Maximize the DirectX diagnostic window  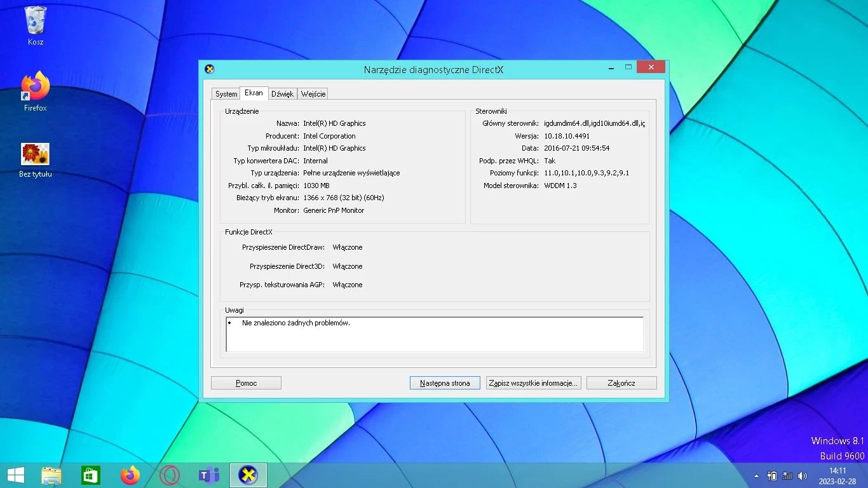point(628,67)
